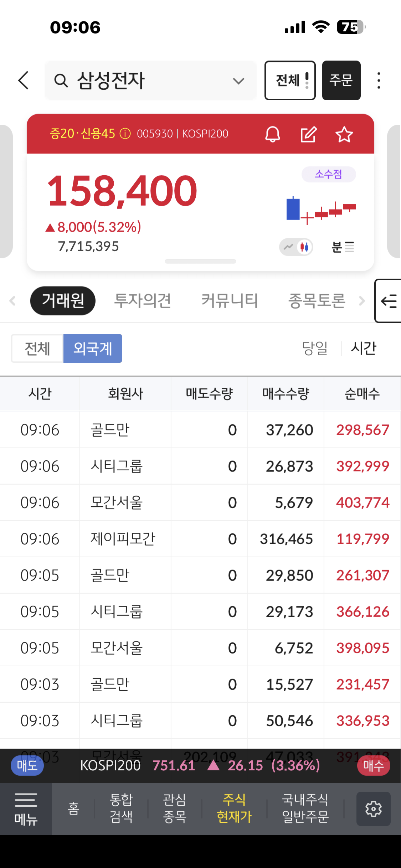Tap the card drag handle bar

200,262
